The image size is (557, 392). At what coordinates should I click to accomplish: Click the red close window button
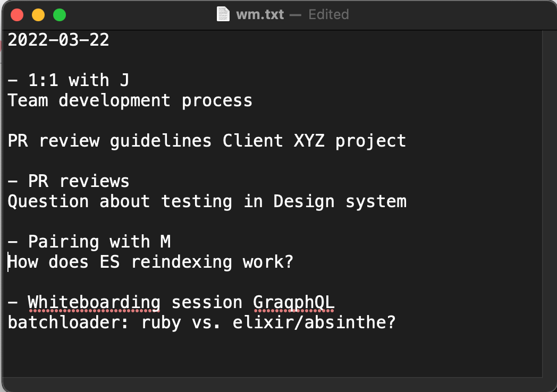coord(17,15)
